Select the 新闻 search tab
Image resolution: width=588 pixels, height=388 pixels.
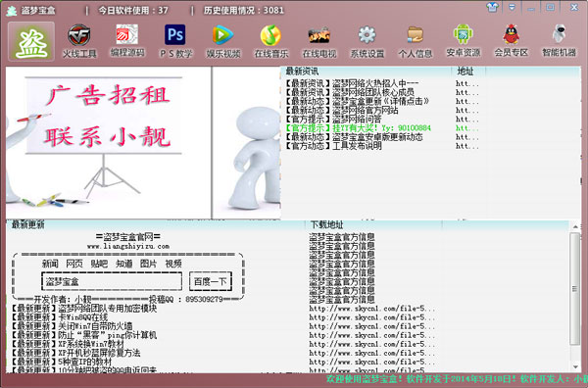click(50, 264)
